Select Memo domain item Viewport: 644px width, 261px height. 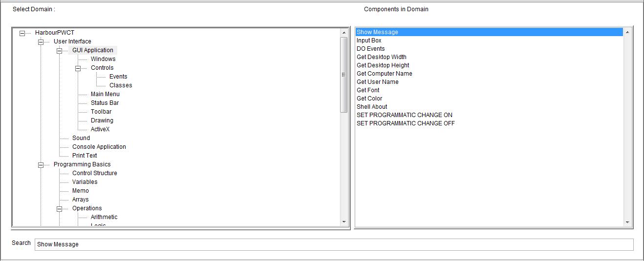tap(81, 191)
